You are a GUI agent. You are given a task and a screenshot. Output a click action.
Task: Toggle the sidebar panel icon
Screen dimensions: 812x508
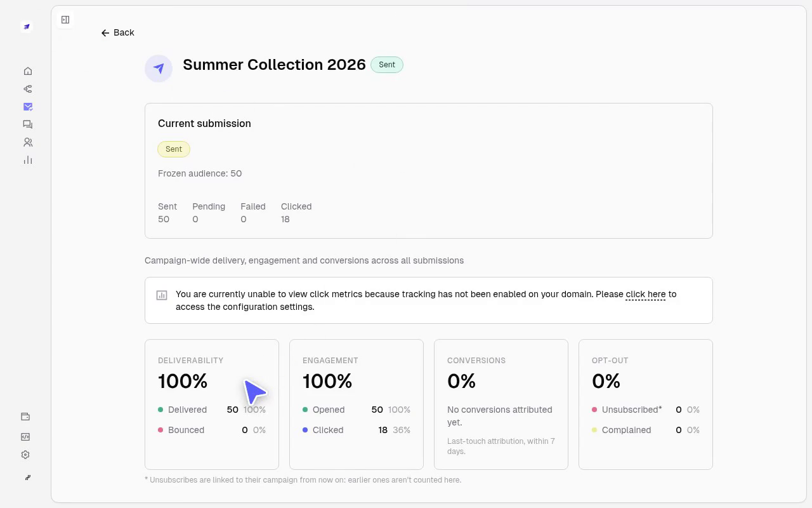[65, 20]
